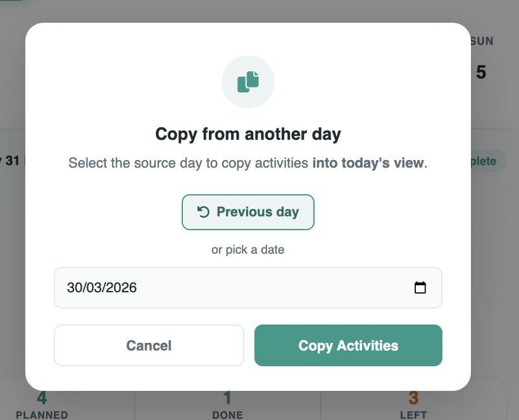
Task: Click the bold "into today's view" text
Action: (x=368, y=163)
